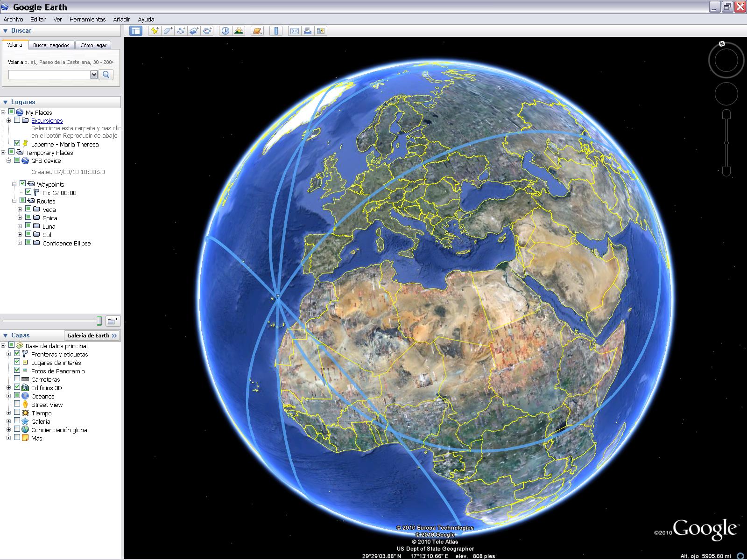Click the places opacity slider handle

[99, 321]
